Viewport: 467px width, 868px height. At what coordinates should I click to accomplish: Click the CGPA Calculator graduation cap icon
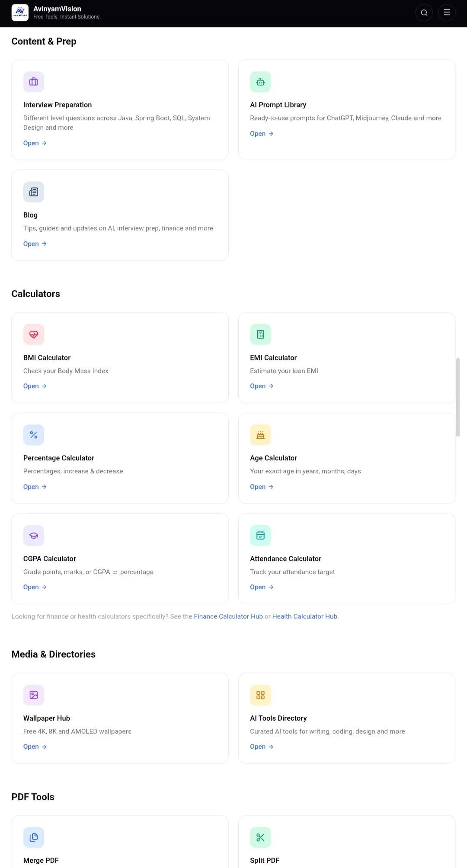pyautogui.click(x=34, y=536)
